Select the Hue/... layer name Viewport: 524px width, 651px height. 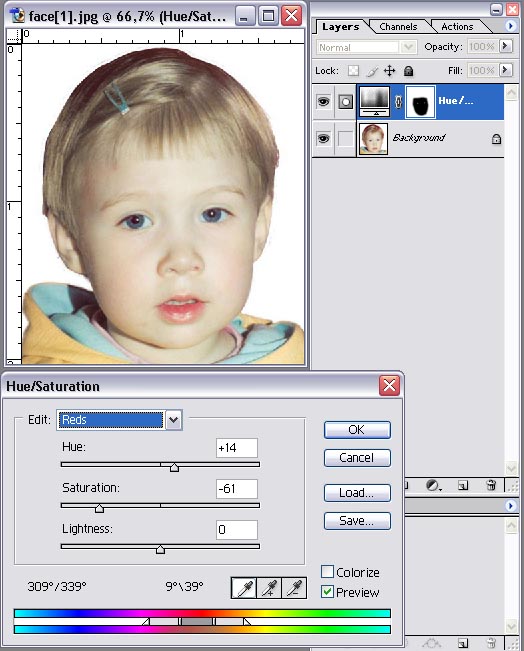455,100
